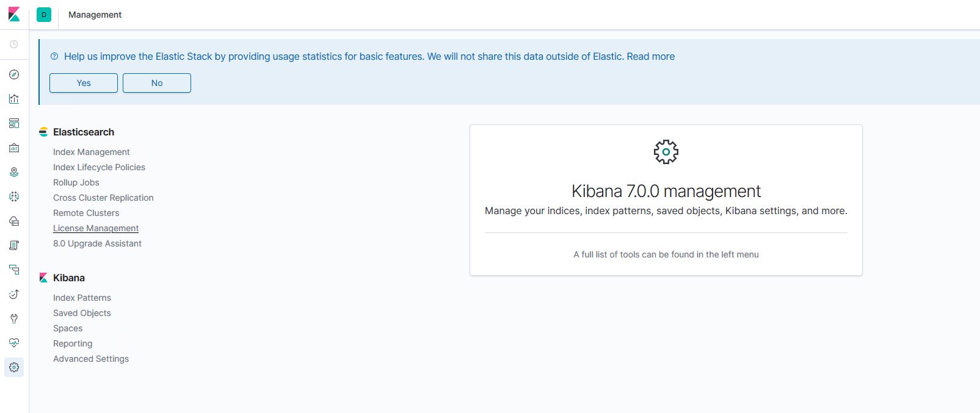Open Stack Monitoring heartbeat icon

[x=14, y=343]
